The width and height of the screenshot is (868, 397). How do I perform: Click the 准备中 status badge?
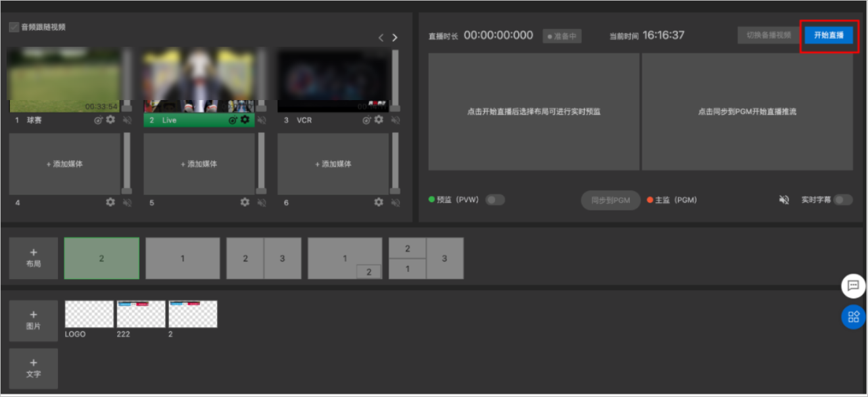point(562,36)
